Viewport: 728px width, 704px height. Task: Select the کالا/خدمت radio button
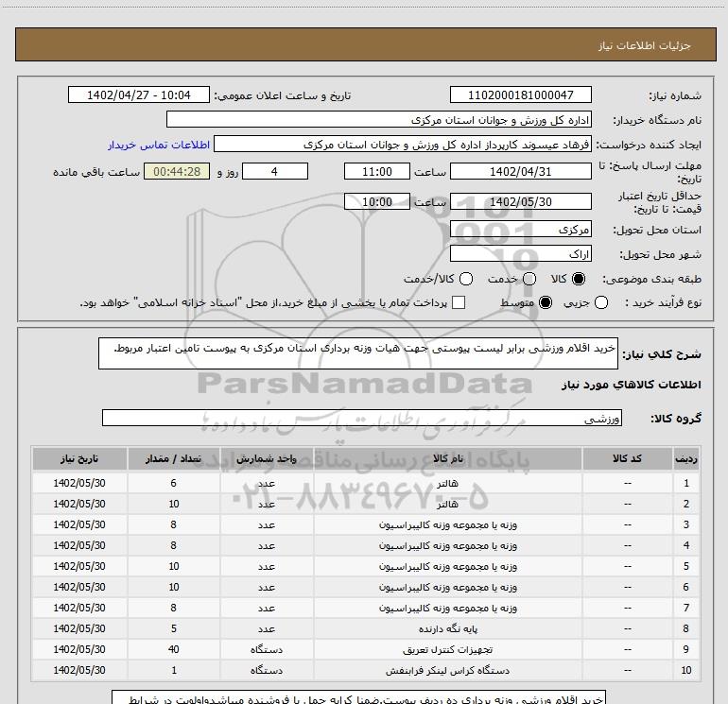pos(466,279)
